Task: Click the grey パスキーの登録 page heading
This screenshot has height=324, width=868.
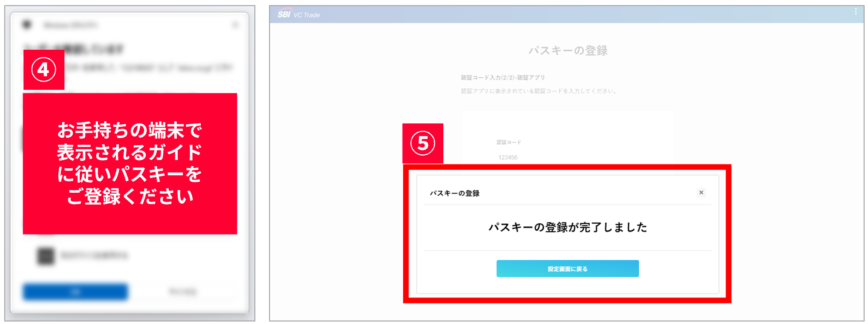Action: [x=568, y=51]
